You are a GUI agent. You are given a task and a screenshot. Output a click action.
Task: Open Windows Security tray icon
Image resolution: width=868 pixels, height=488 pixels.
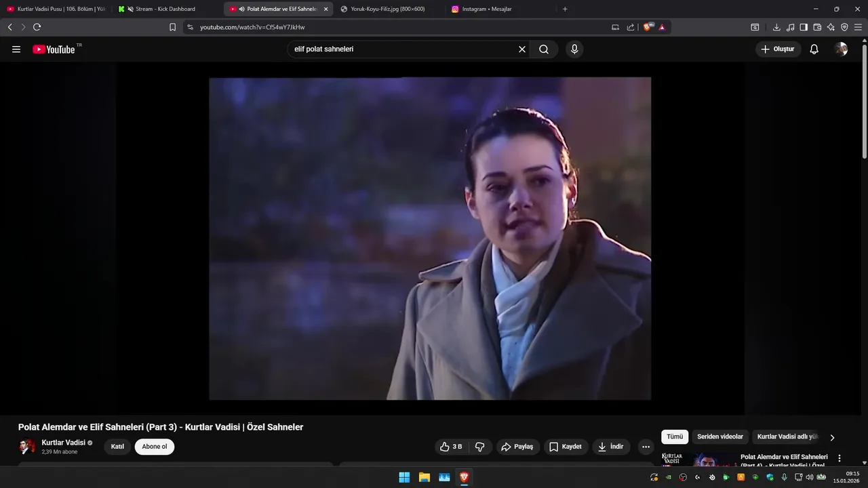coord(770,477)
